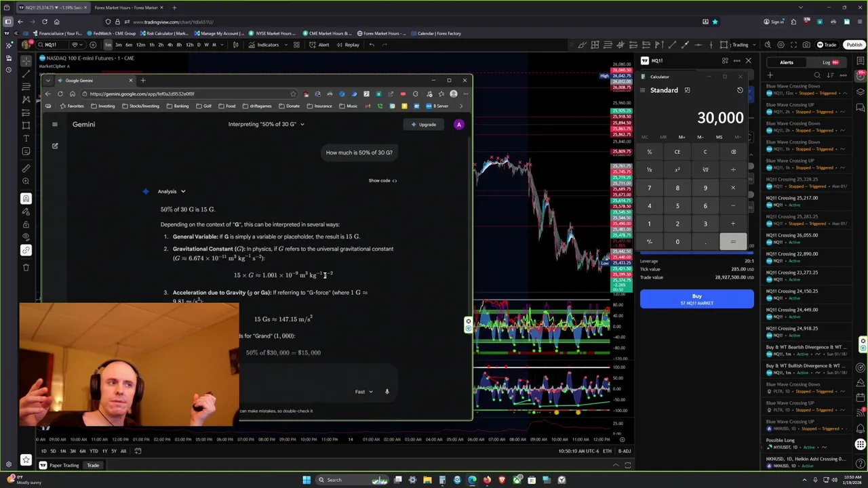Toggle the lock all drawings icon
Image resolution: width=868 pixels, height=488 pixels.
(x=26, y=224)
